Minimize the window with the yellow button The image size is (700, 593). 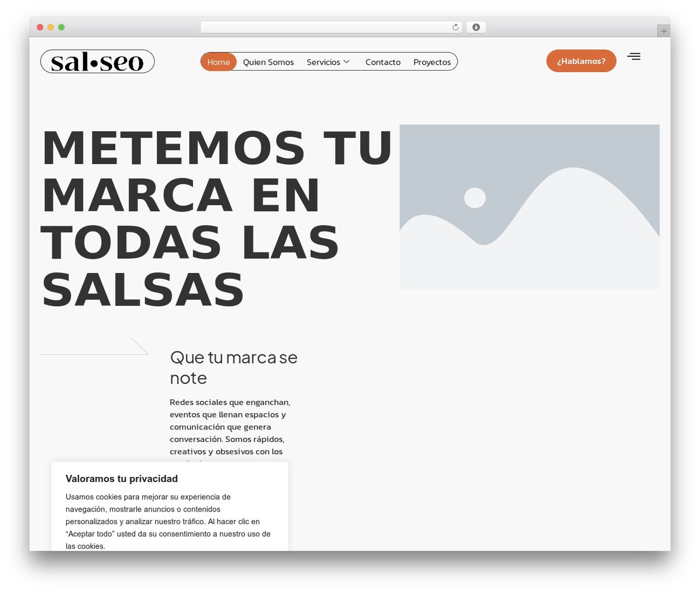coord(51,27)
